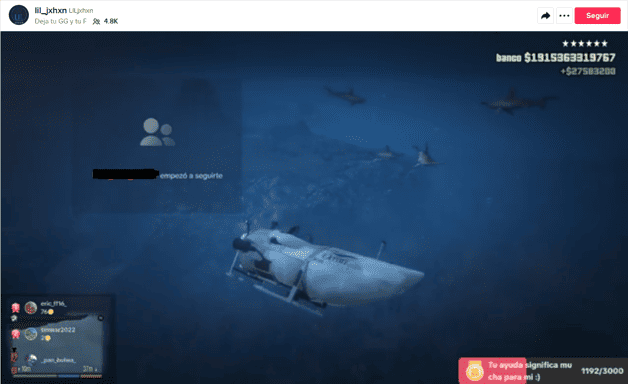Open lil_jxhxn profile avatar
The width and height of the screenshot is (628, 384).
click(x=18, y=15)
